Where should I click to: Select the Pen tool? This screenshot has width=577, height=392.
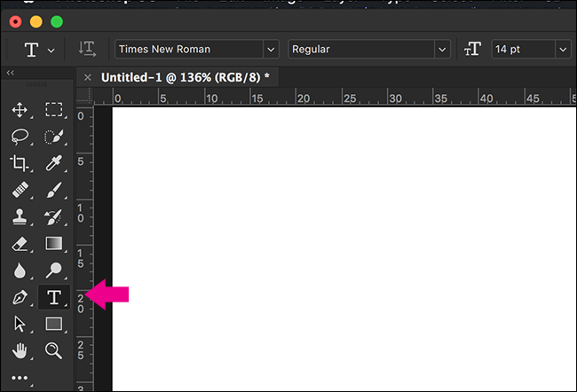20,297
